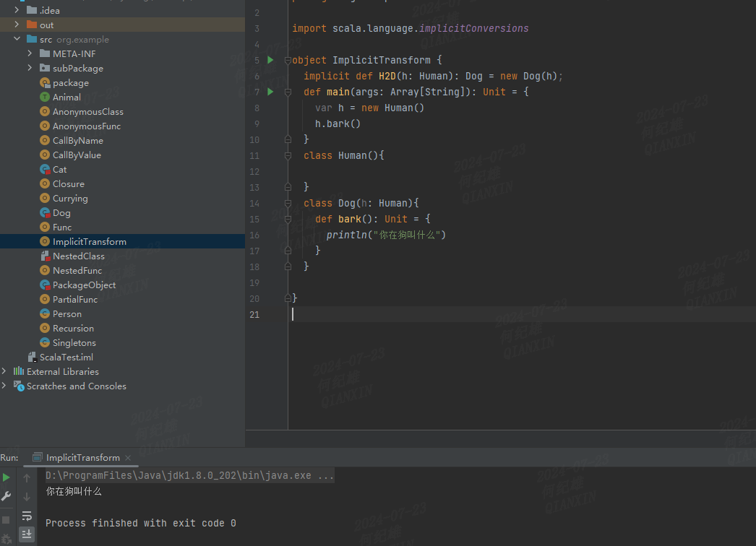Click the CallByName object icon
The width and height of the screenshot is (756, 546).
45,140
